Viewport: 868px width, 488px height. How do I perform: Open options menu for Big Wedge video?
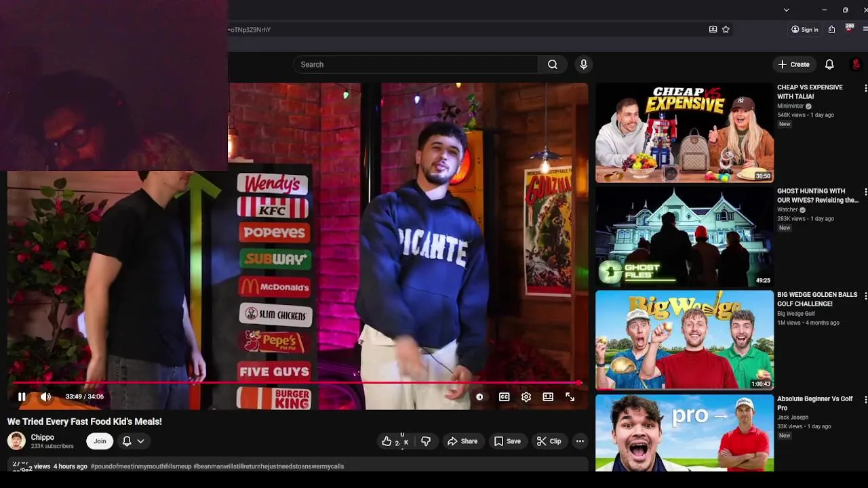click(x=865, y=296)
